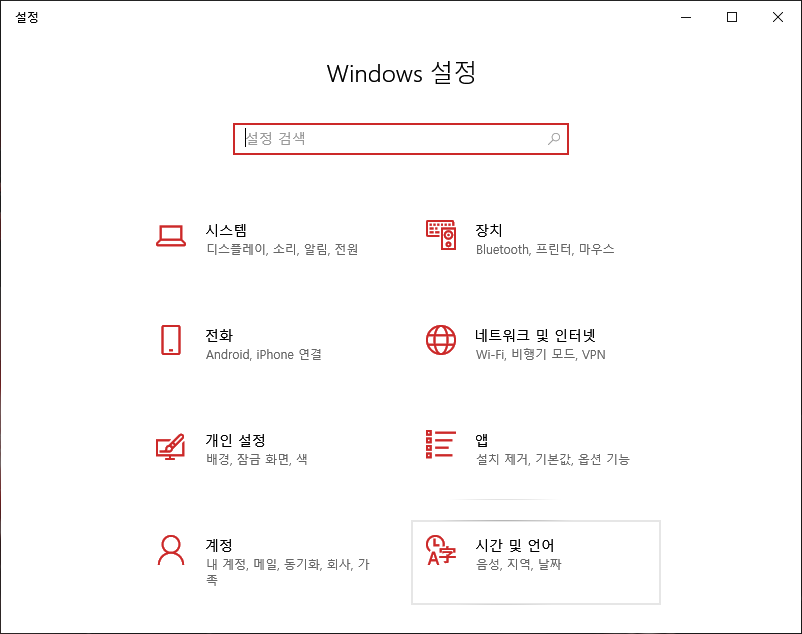Click the 설정 window title text
The image size is (802, 634).
(x=27, y=17)
